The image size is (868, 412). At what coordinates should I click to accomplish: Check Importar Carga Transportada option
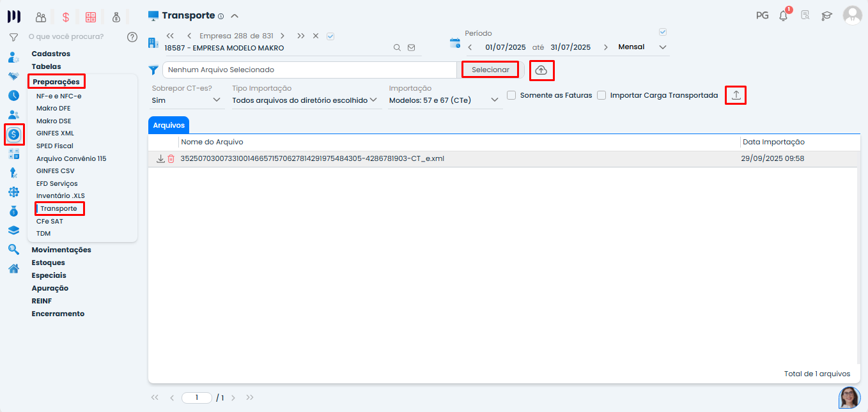(601, 95)
